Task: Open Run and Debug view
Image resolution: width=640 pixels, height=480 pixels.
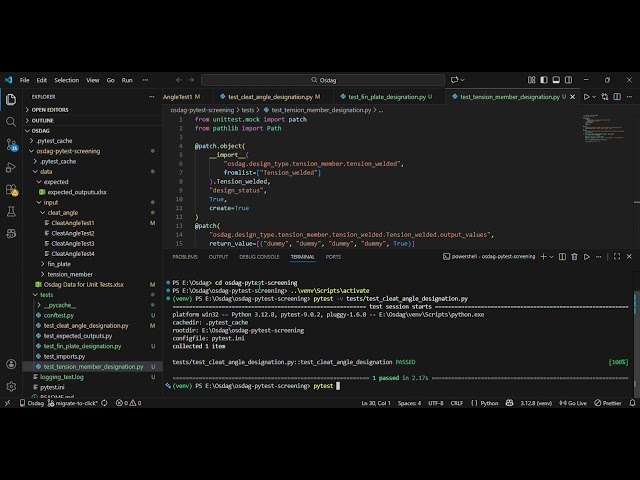Action: (11, 167)
